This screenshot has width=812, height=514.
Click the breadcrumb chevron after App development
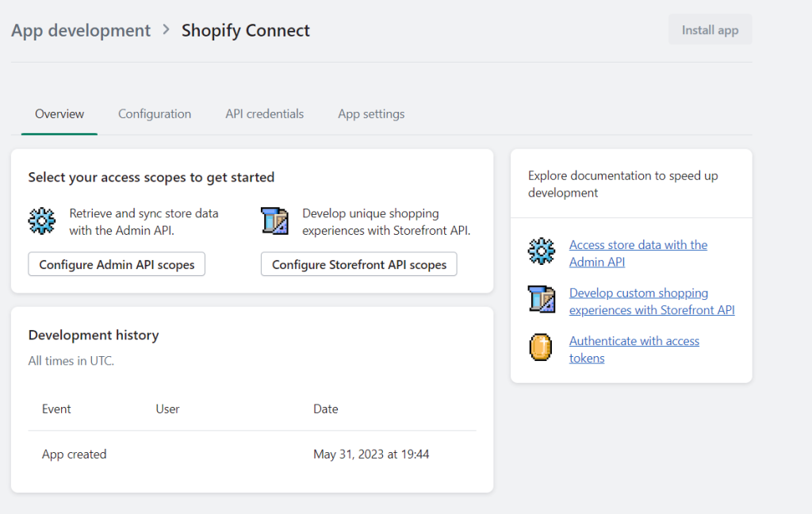point(167,29)
